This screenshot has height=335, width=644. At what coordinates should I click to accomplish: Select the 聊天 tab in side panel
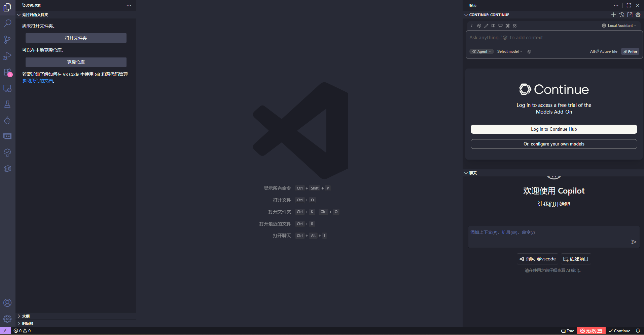pyautogui.click(x=473, y=5)
